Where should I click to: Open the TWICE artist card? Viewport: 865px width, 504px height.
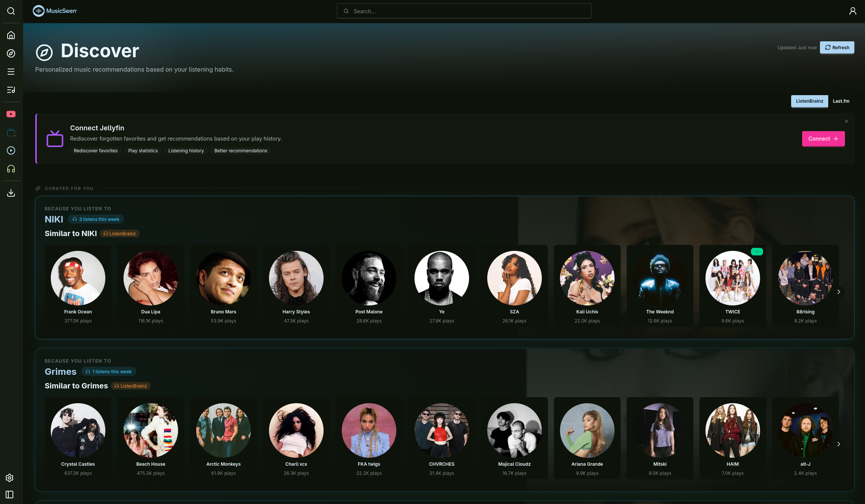click(733, 286)
